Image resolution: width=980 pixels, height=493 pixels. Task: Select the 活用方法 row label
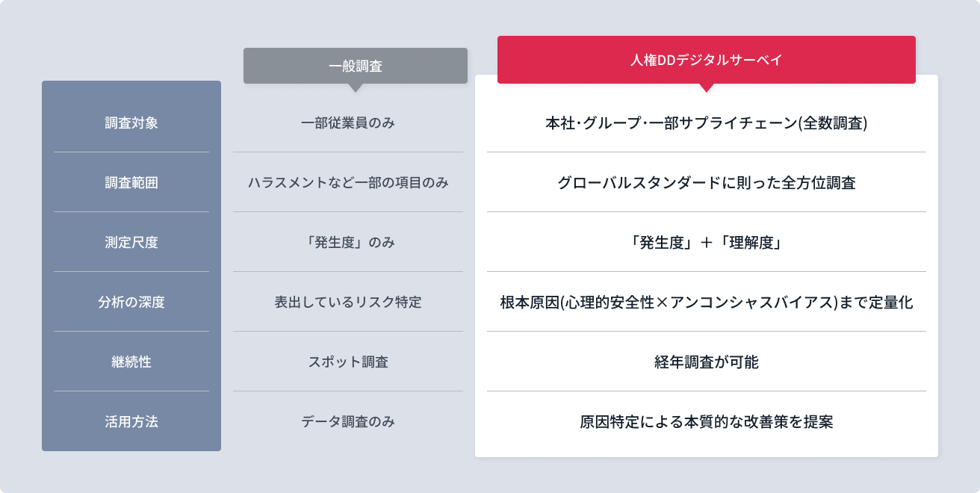coord(131,421)
